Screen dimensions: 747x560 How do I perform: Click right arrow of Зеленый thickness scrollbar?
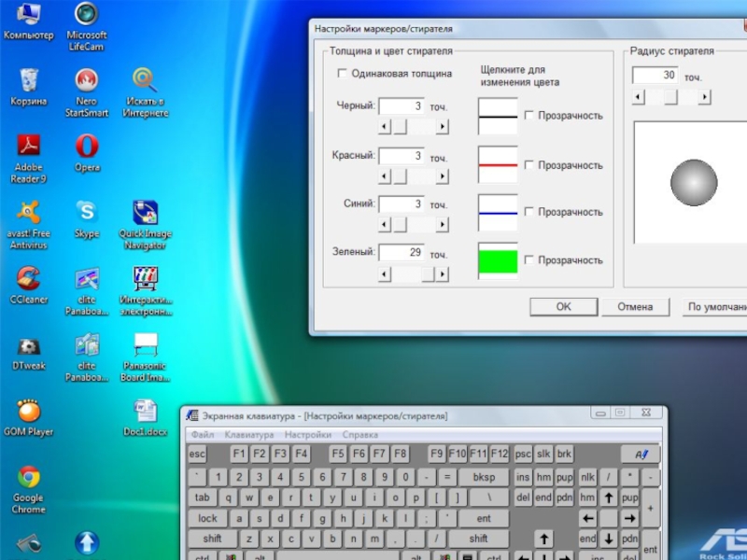point(443,274)
